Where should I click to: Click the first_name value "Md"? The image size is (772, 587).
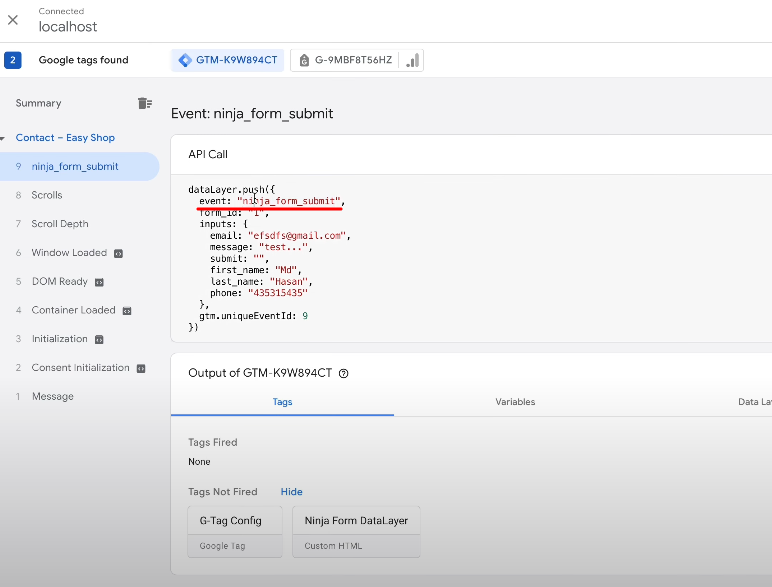(x=286, y=270)
